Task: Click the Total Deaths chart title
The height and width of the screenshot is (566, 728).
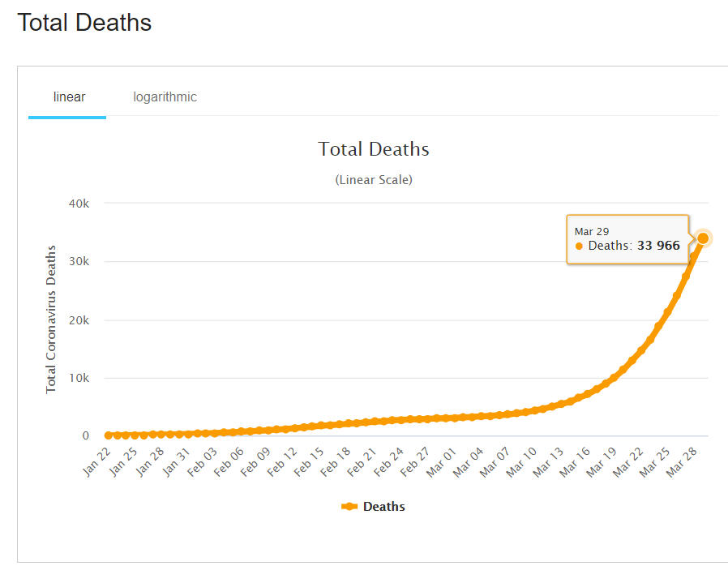Action: click(x=373, y=149)
